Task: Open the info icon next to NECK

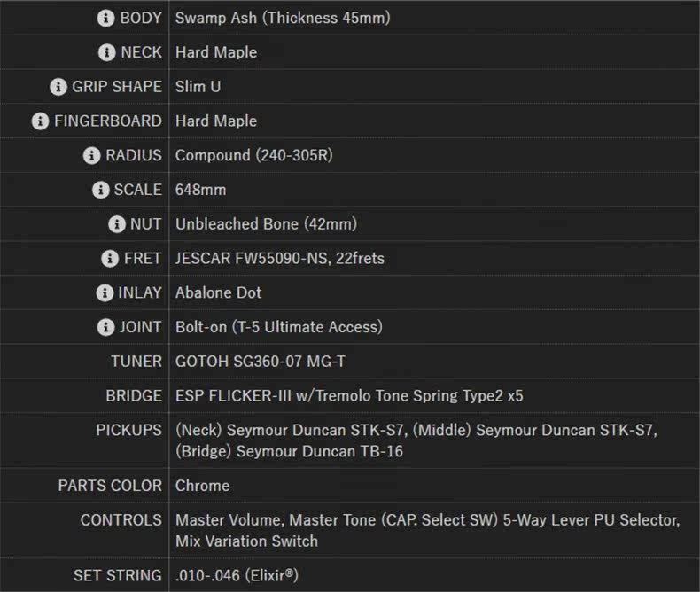Action: tap(107, 52)
